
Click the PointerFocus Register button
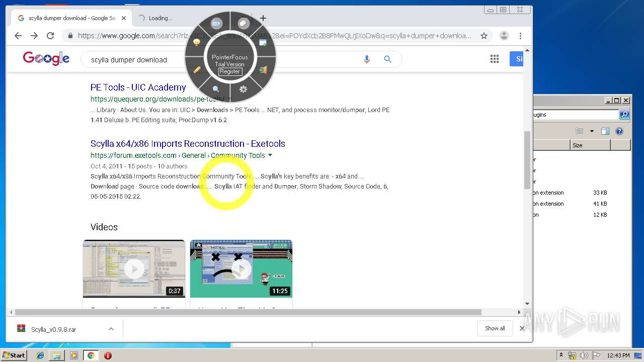click(230, 71)
